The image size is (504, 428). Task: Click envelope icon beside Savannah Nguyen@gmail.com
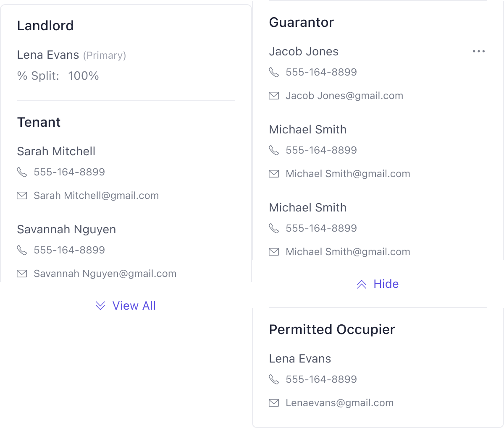(22, 274)
